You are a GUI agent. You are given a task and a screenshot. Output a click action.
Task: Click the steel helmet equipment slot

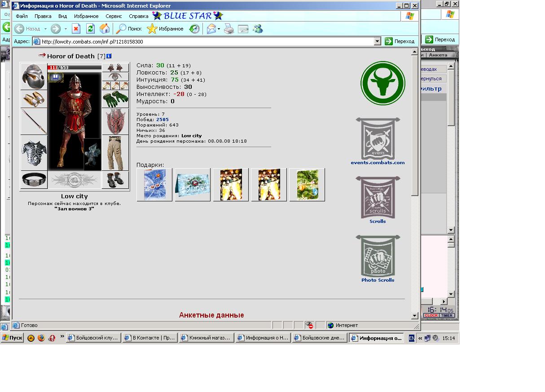click(34, 76)
